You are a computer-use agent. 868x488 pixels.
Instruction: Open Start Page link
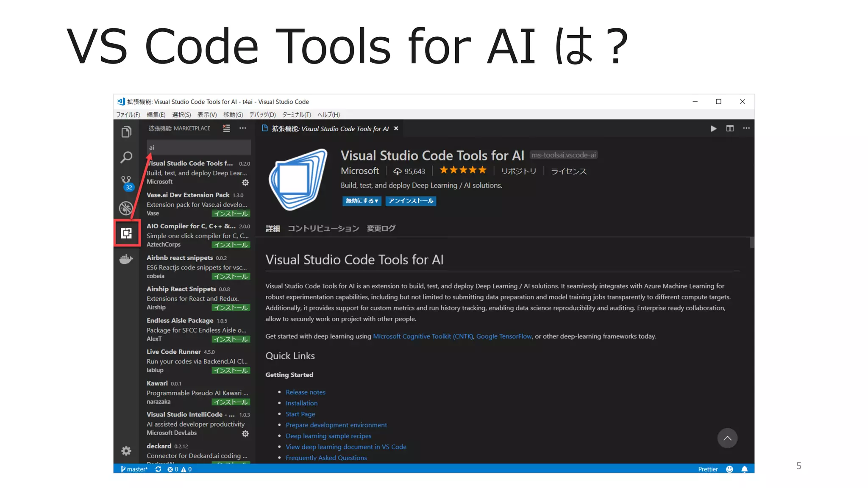pyautogui.click(x=300, y=414)
